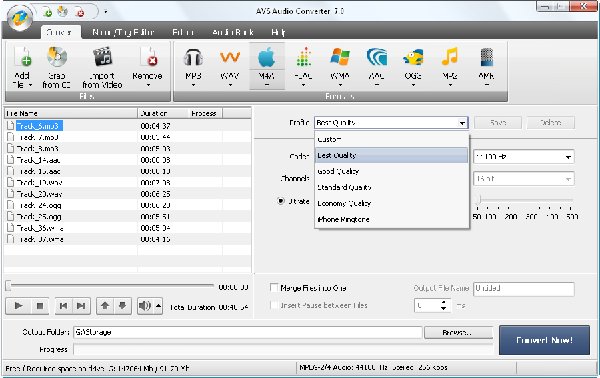Select the FLAC format icon
The image size is (600, 378).
[x=303, y=58]
